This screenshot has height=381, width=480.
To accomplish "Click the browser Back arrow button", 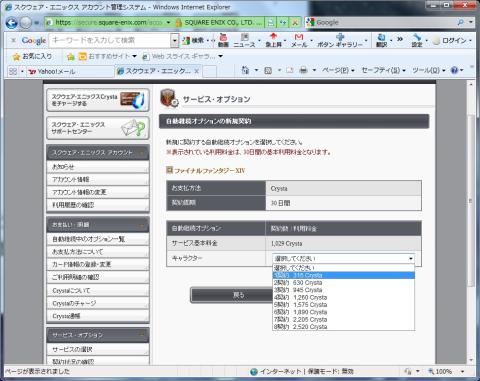I will pos(12,23).
